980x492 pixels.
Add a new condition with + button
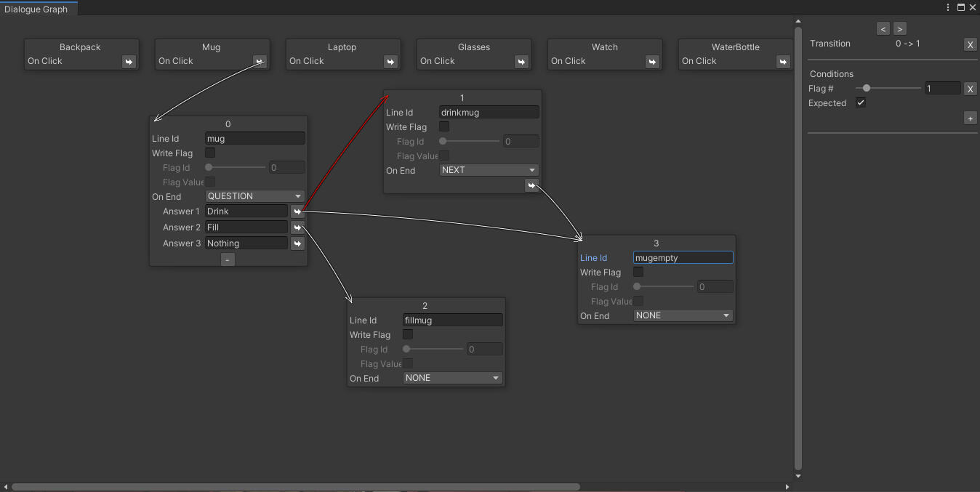click(970, 118)
